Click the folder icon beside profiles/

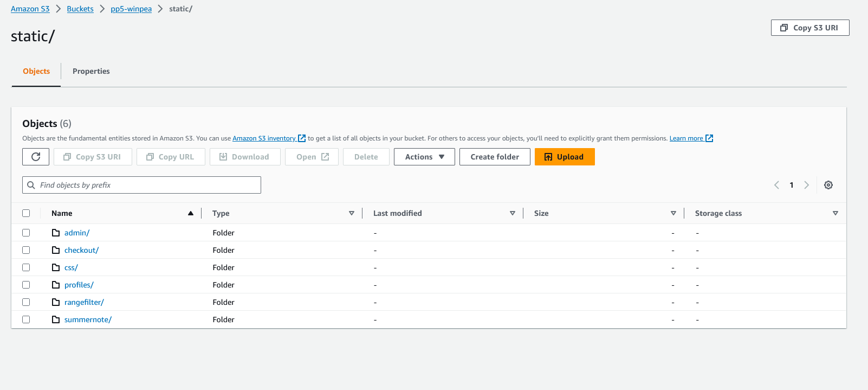click(x=56, y=285)
